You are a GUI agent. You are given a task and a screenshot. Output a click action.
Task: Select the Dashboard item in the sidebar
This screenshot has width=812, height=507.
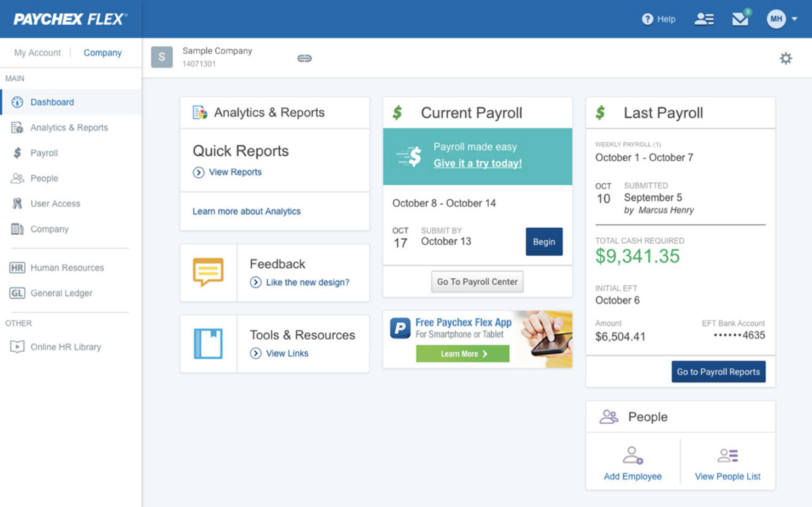coord(52,102)
